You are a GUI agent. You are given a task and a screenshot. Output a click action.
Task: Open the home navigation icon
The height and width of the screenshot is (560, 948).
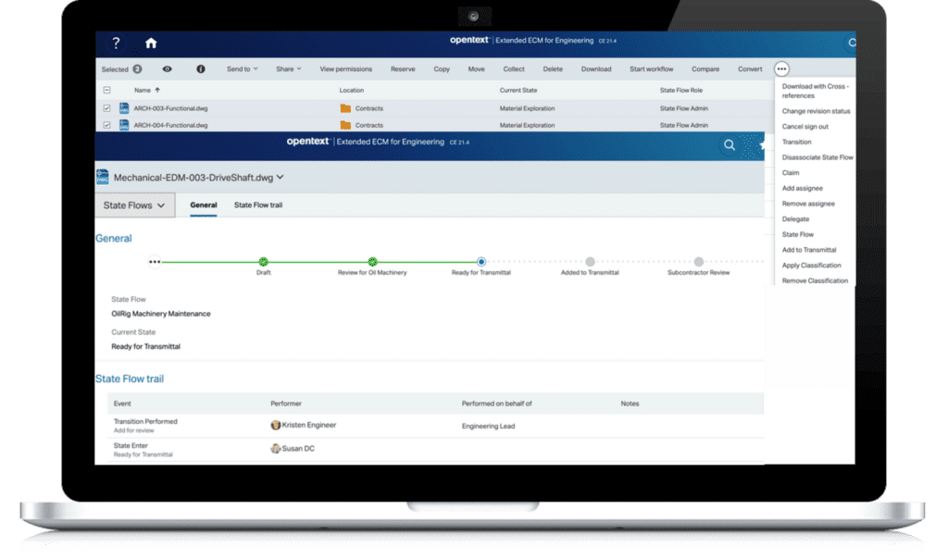151,43
